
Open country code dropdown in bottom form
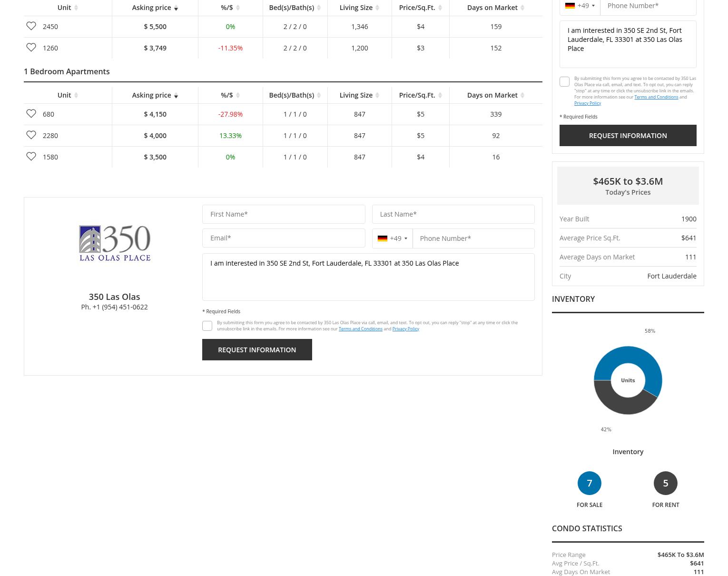click(x=392, y=238)
